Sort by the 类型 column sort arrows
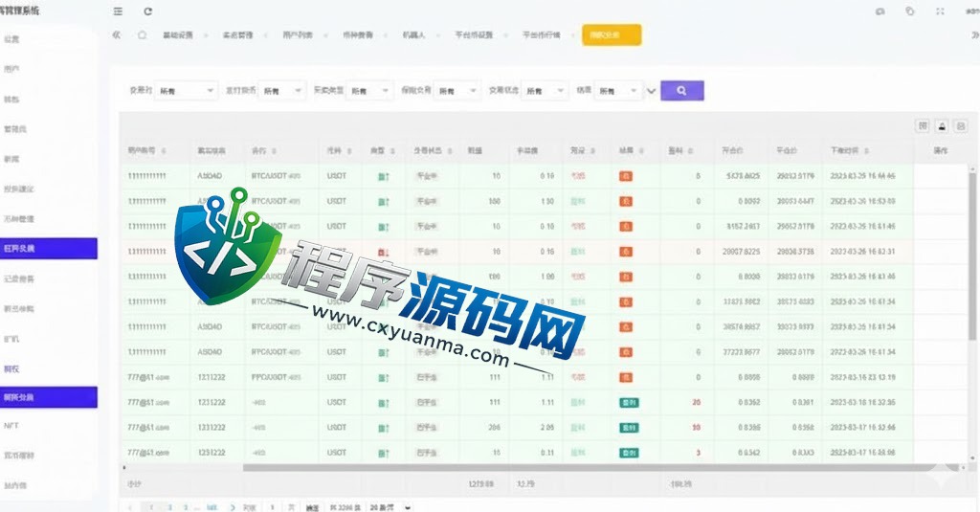980x512 pixels. point(392,150)
